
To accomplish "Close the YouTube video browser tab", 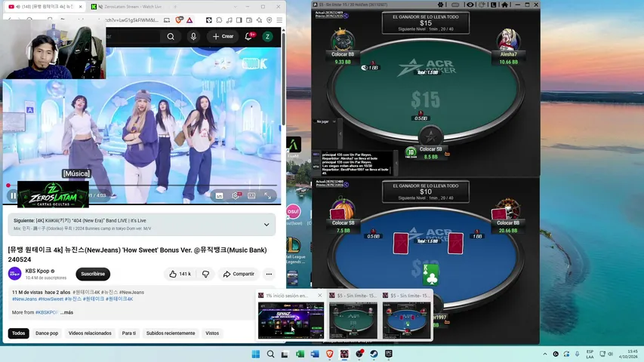I will pos(81,7).
